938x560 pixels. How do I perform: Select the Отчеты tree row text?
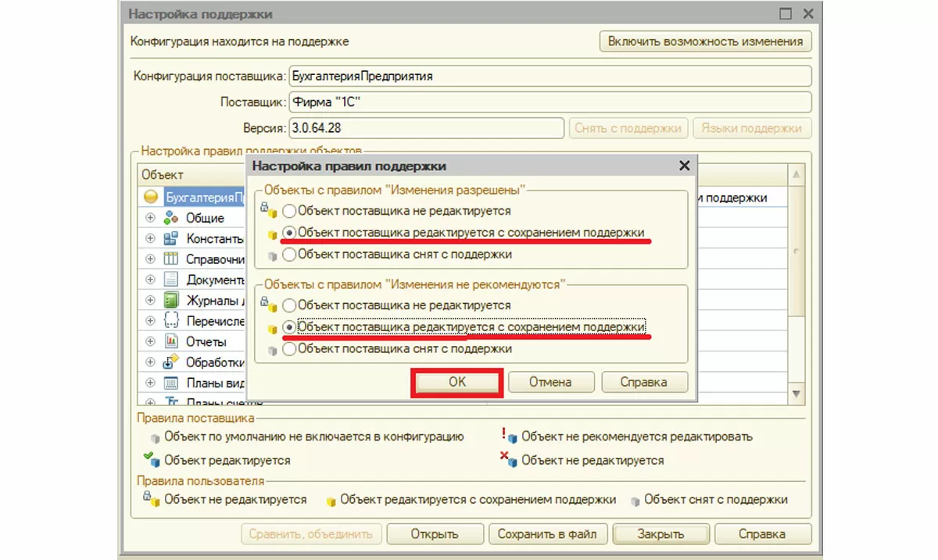click(x=206, y=341)
